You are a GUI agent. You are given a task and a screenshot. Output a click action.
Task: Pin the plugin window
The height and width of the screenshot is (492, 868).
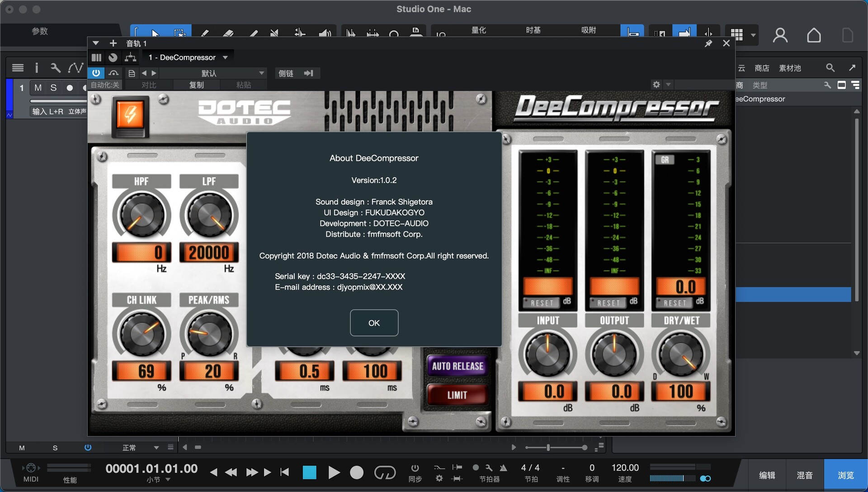[708, 43]
